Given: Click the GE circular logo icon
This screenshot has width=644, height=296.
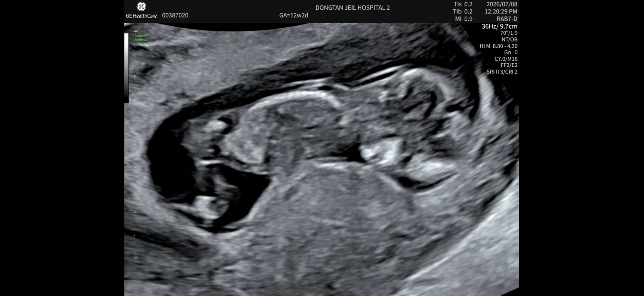Looking at the screenshot, I should [141, 6].
